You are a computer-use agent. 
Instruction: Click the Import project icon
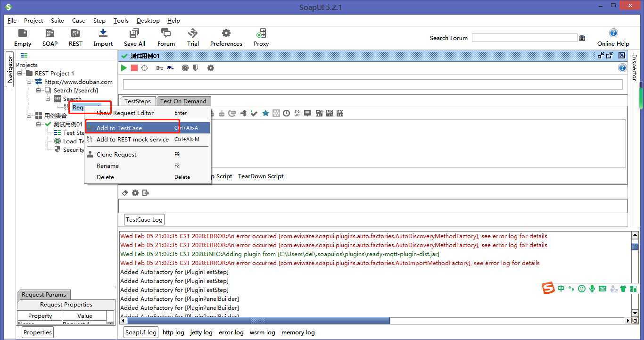[x=103, y=38]
